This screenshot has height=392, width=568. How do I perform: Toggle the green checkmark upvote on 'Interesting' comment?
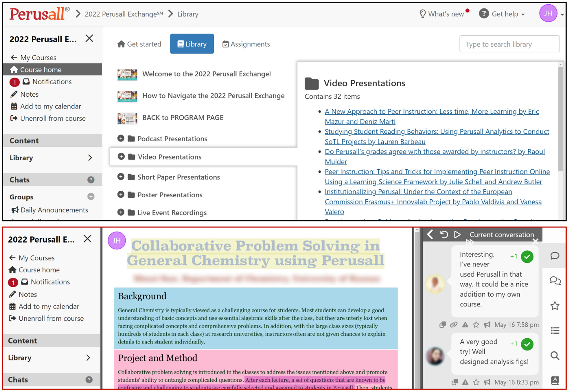click(527, 257)
